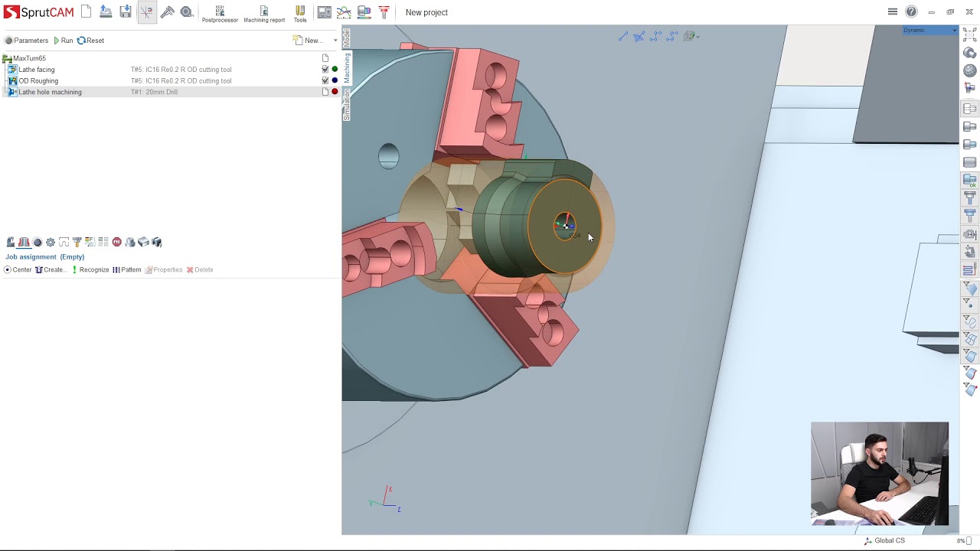Toggle the machine vise visibility icon
Screen dimensions: 980x551
click(x=969, y=234)
